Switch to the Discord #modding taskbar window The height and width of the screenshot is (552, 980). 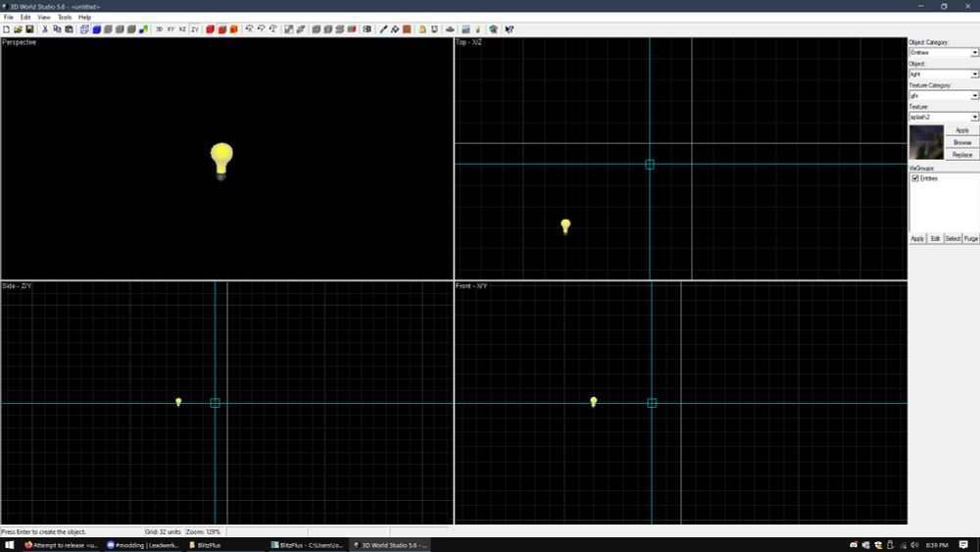143,545
